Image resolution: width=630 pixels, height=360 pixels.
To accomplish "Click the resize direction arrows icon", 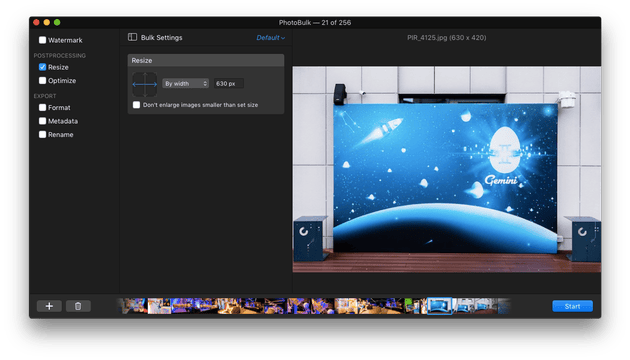I will (x=145, y=84).
